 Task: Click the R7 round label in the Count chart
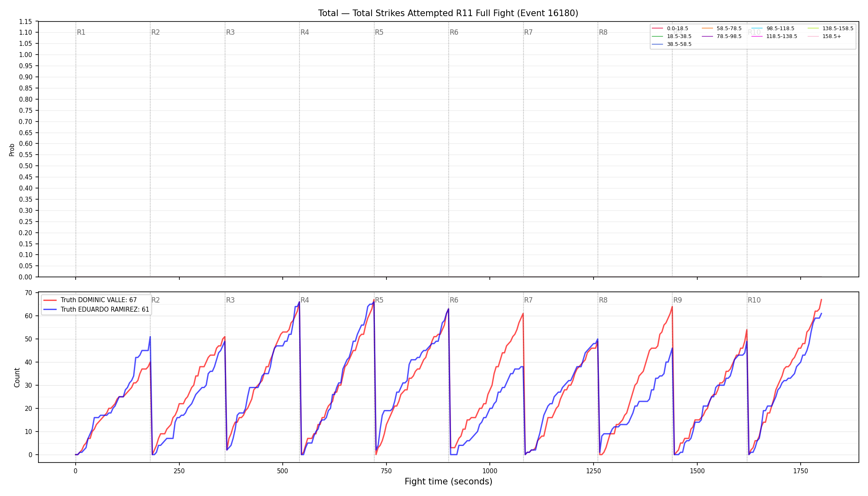(x=528, y=300)
